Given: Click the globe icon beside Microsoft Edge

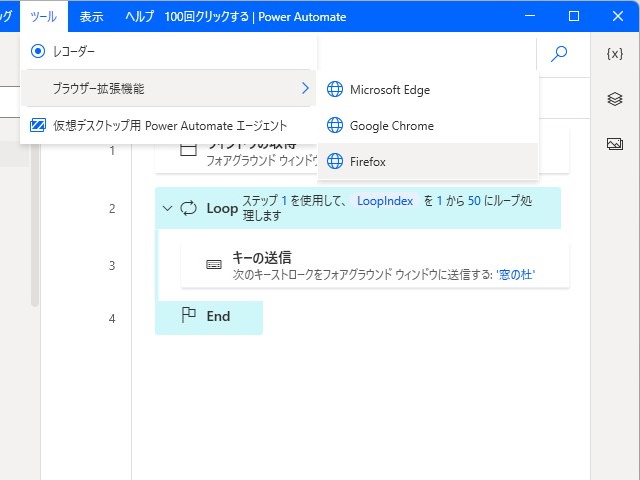Looking at the screenshot, I should (x=335, y=89).
